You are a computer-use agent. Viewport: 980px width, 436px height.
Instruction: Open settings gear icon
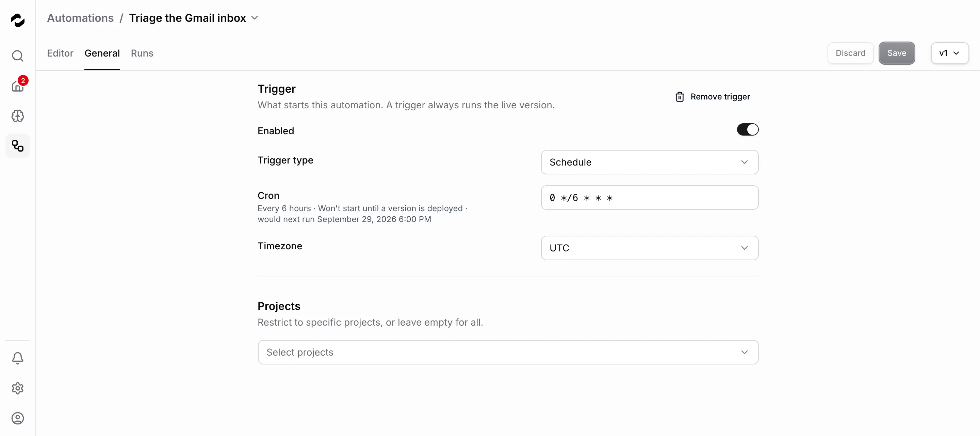17,388
